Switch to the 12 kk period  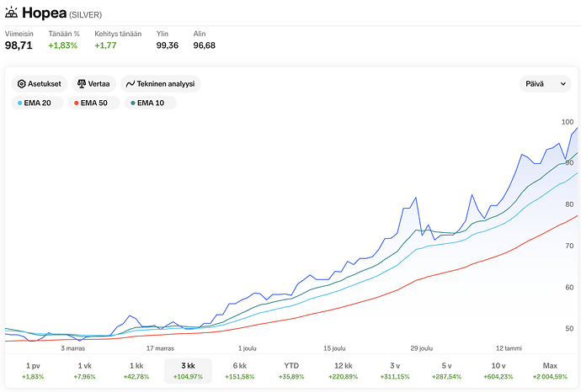click(343, 371)
